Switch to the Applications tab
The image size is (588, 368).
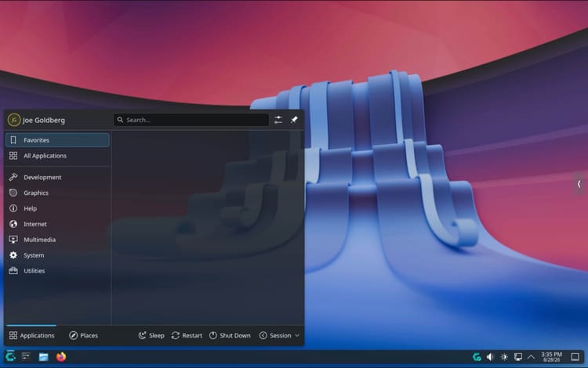[32, 335]
